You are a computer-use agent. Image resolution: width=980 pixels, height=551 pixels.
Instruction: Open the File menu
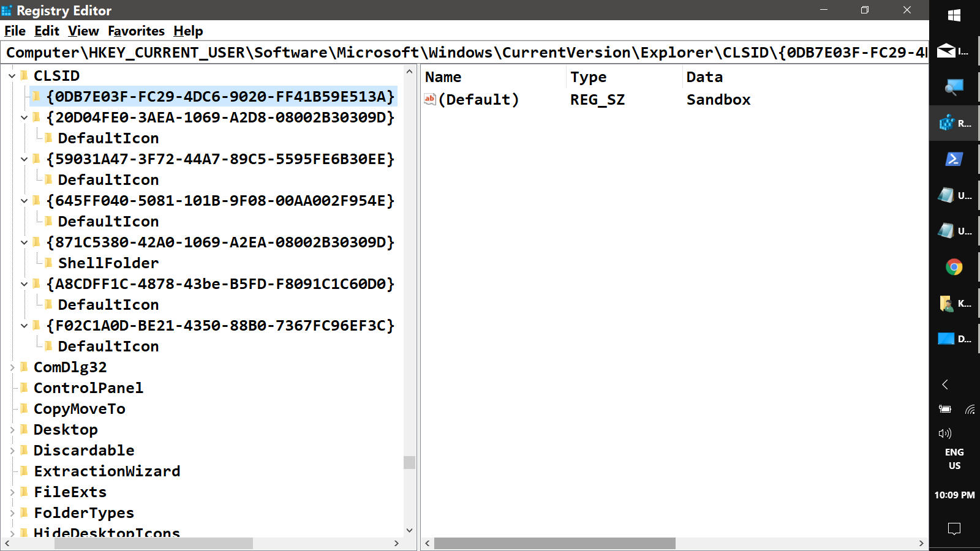click(x=15, y=31)
